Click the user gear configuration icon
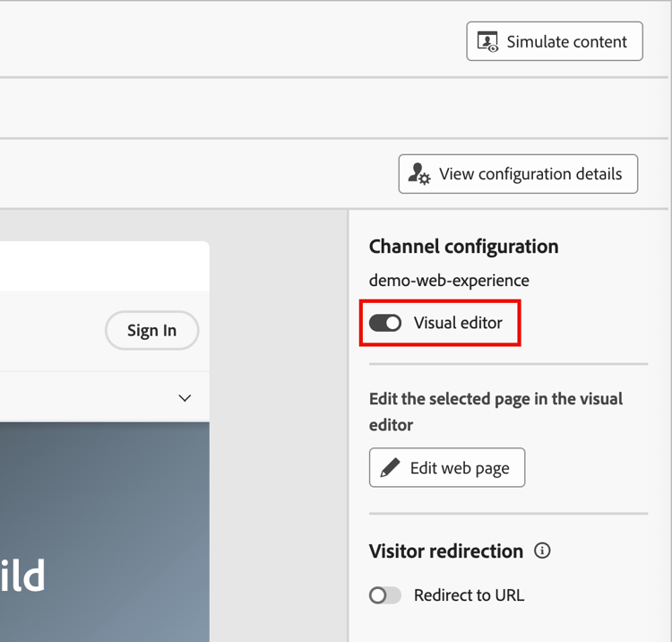The image size is (672, 642). pos(418,174)
